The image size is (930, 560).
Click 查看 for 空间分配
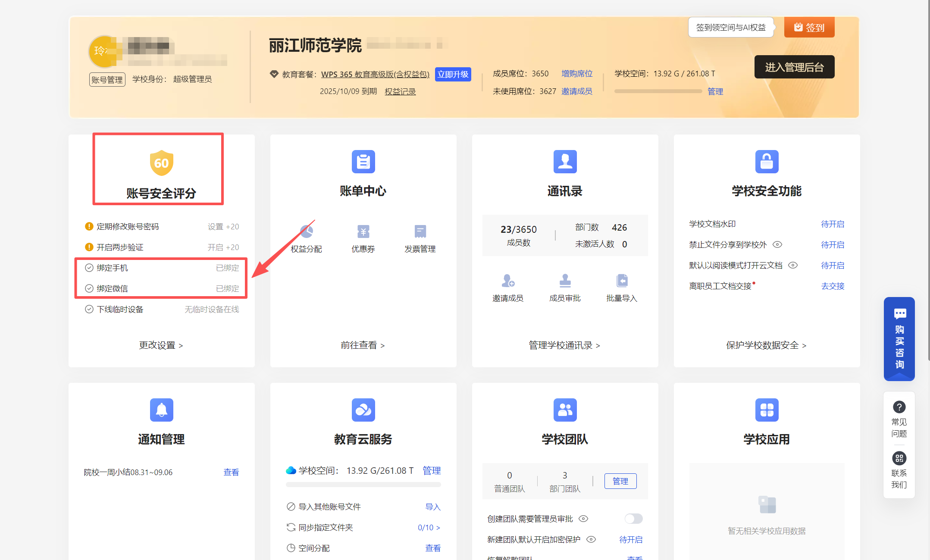pos(433,548)
